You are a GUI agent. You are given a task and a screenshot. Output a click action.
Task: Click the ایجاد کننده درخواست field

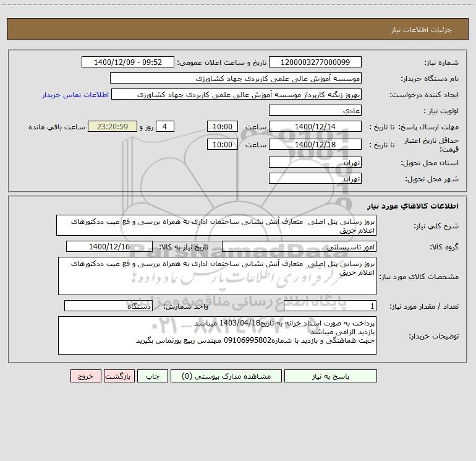pos(237,94)
